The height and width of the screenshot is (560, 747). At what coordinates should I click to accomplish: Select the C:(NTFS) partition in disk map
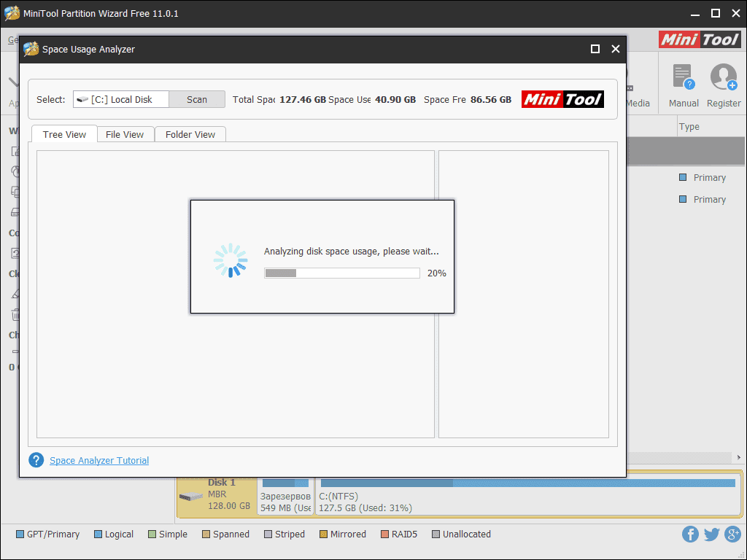click(528, 496)
